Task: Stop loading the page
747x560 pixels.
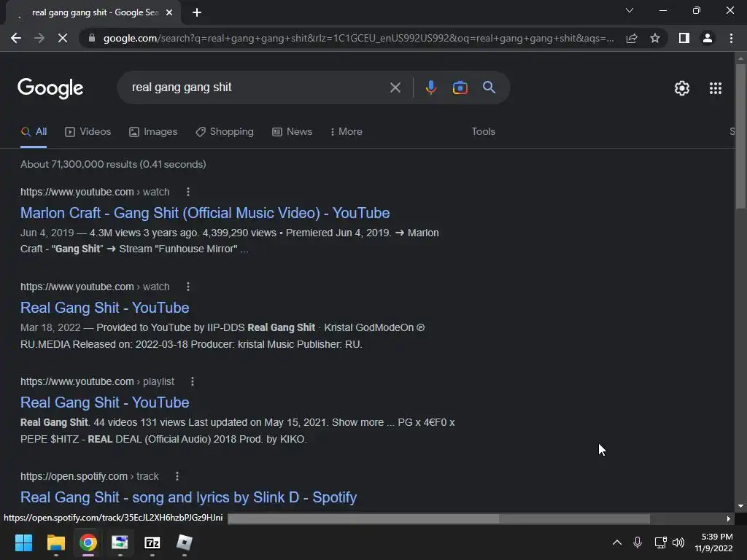Action: pyautogui.click(x=63, y=38)
